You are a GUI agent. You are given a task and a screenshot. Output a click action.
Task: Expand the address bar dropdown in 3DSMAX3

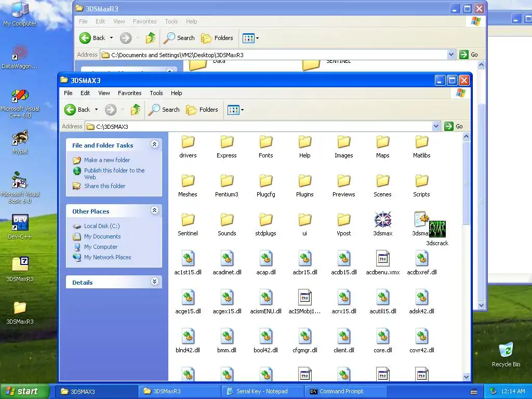click(436, 126)
